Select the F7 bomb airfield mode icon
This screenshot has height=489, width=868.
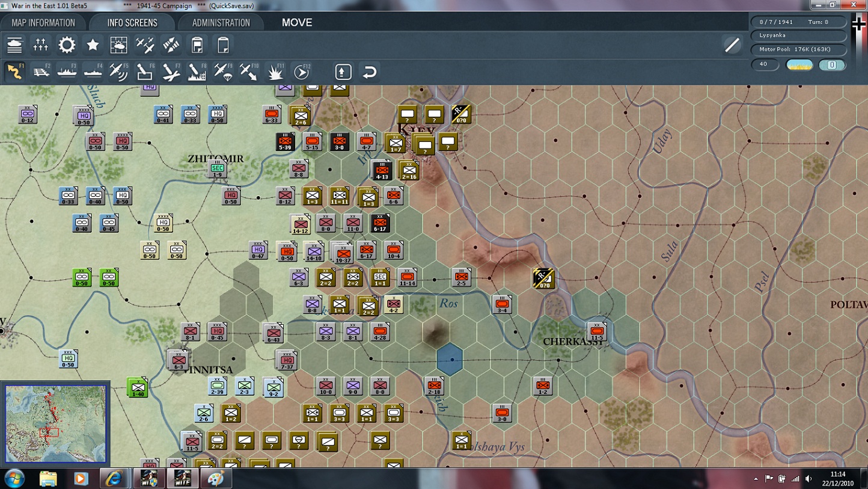point(171,72)
